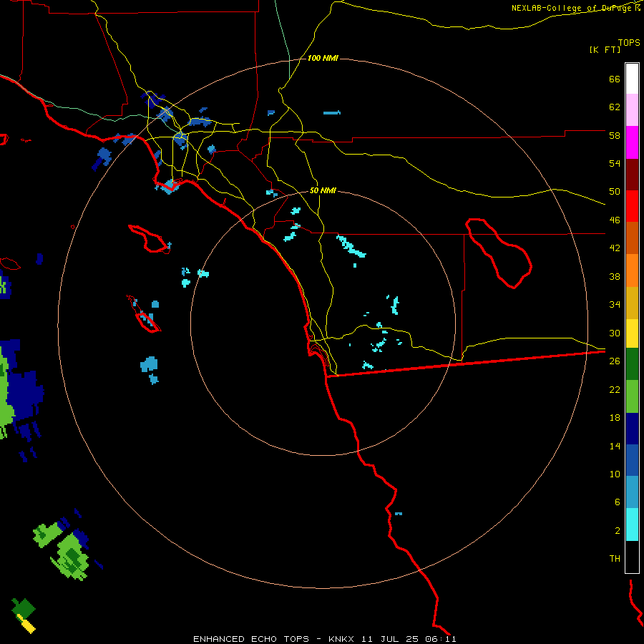Click the medium blue scale swatch
The width and height of the screenshot is (644, 644).
tap(632, 460)
